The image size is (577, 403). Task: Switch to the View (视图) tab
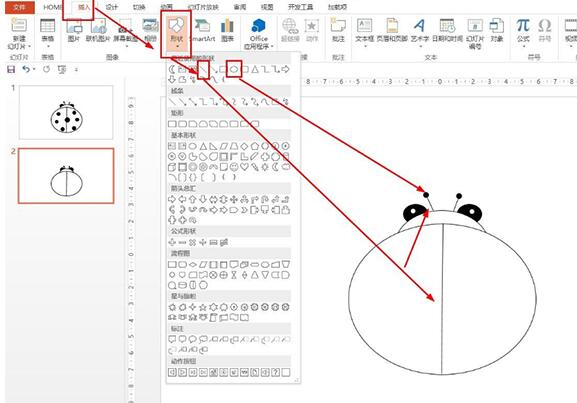point(267,7)
